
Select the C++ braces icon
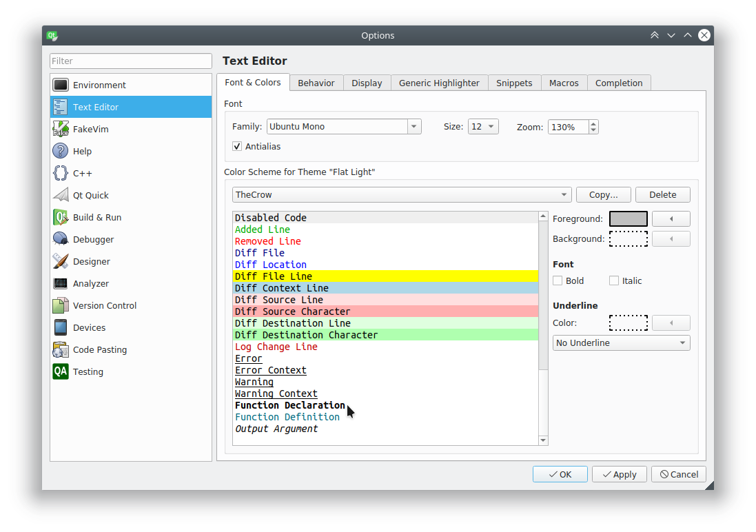tap(61, 173)
